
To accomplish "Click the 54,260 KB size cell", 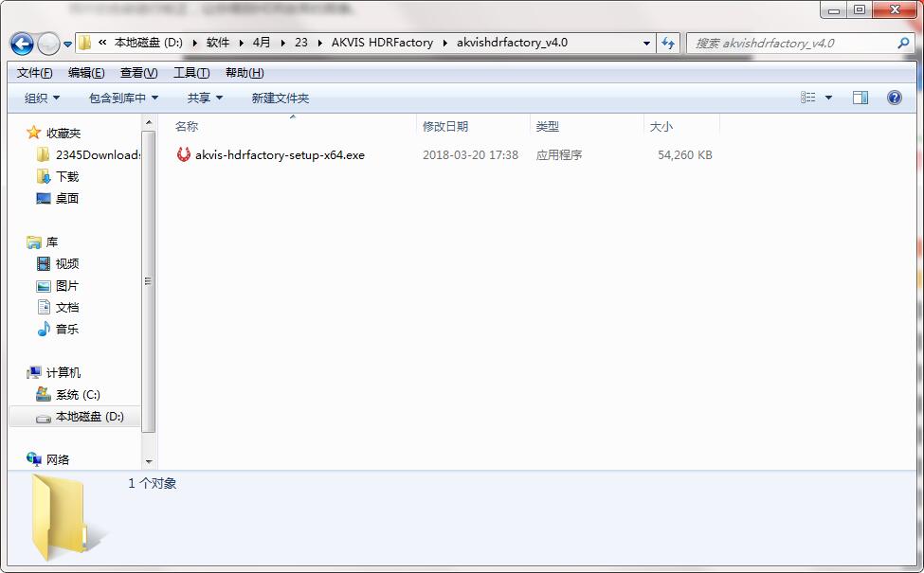I will (685, 155).
